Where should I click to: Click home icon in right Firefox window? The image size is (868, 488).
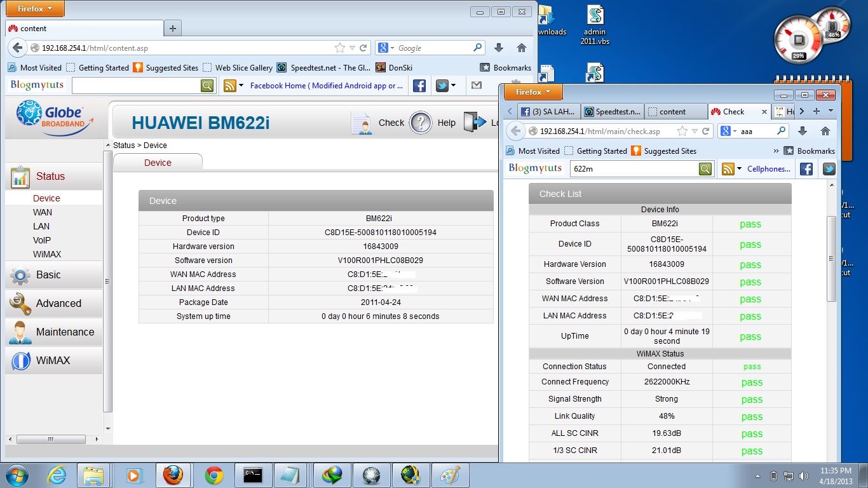[x=825, y=131]
